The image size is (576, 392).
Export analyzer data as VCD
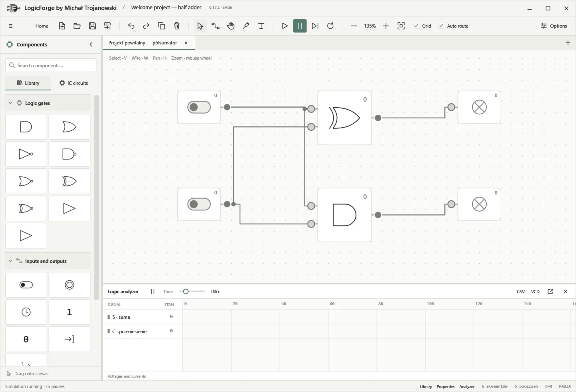tap(535, 292)
